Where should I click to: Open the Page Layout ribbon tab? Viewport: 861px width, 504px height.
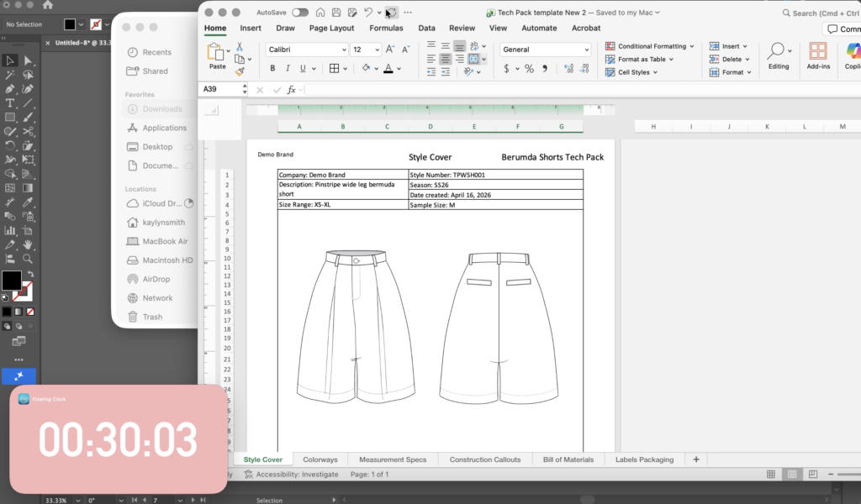click(331, 28)
